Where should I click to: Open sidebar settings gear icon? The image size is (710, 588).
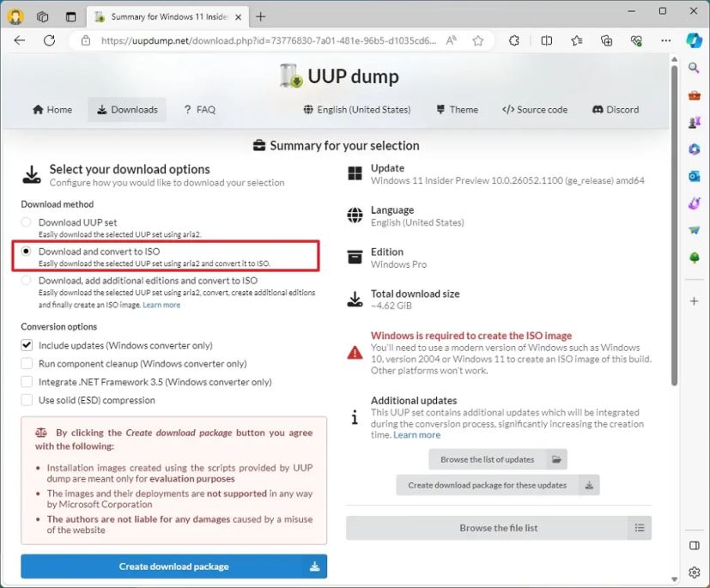695,573
